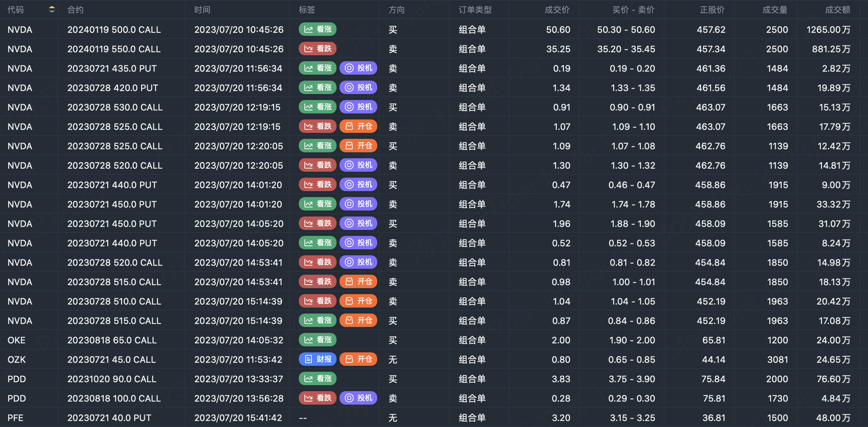
Task: Open the PFE ticker link
Action: pyautogui.click(x=15, y=418)
